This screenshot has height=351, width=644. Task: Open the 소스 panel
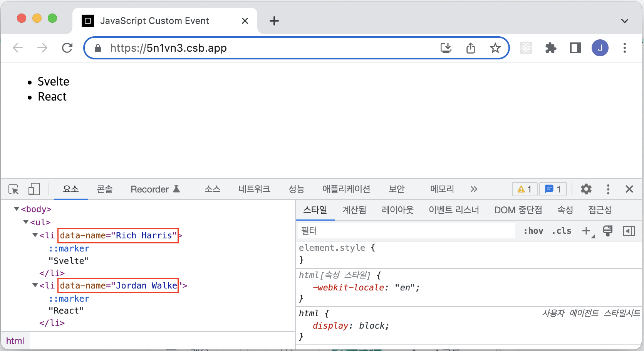pos(212,189)
